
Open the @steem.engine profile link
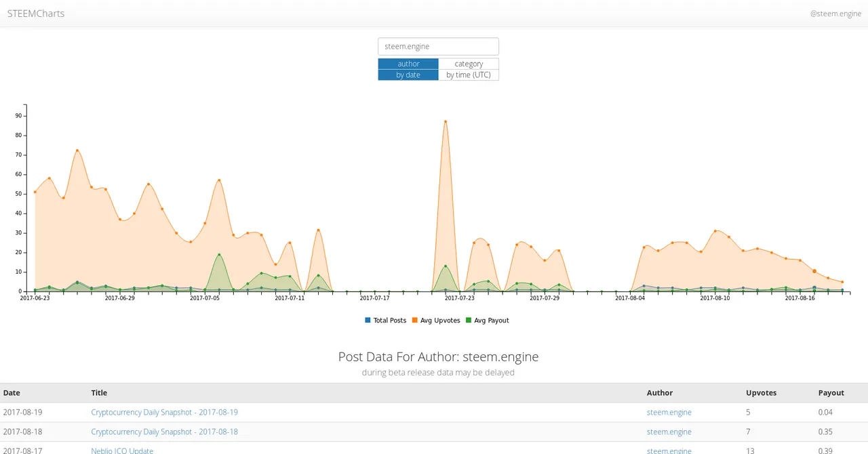(x=835, y=14)
